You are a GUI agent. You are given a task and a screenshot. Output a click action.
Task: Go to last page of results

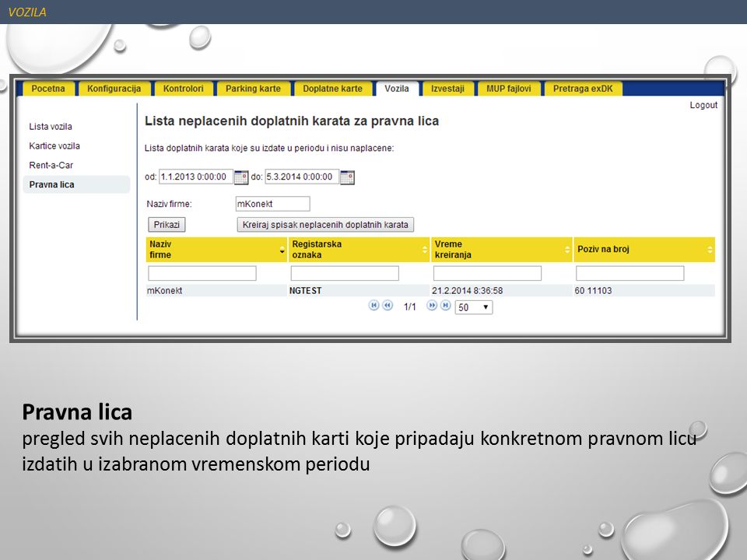(445, 306)
